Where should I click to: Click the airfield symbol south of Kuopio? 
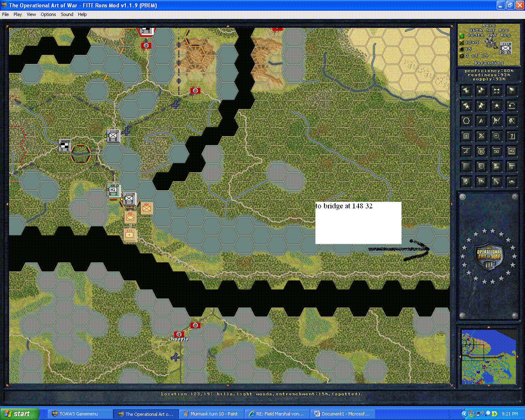(176, 357)
